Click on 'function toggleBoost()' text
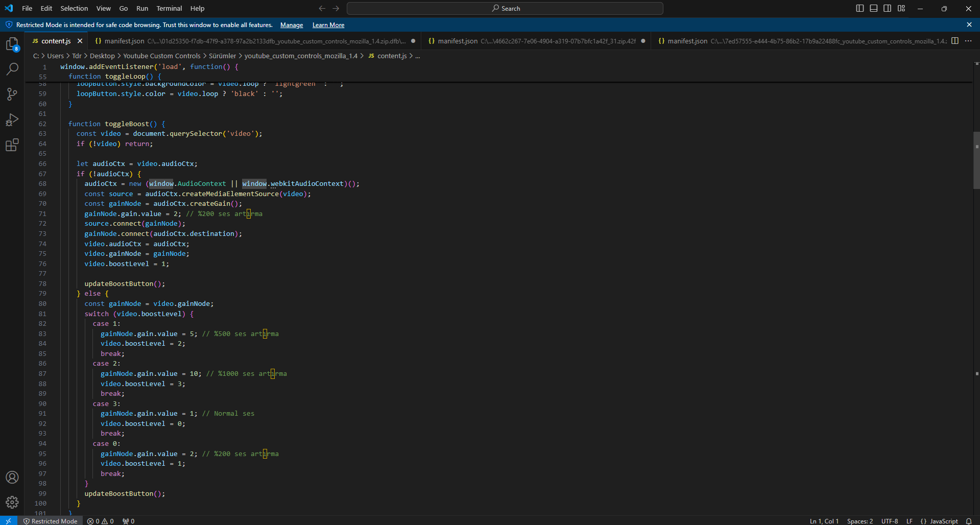Image resolution: width=980 pixels, height=525 pixels. (x=113, y=124)
